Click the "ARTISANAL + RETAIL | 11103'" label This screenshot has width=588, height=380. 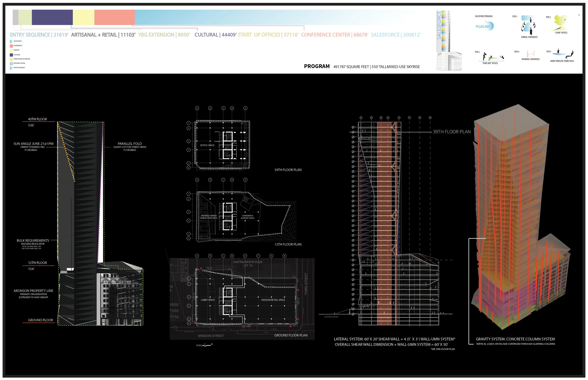click(x=103, y=35)
